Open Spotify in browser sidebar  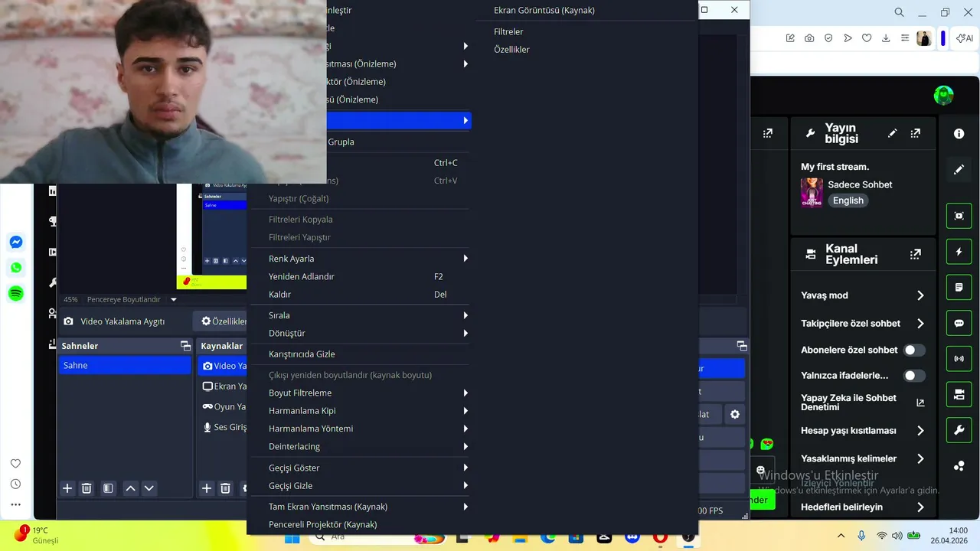click(x=15, y=293)
